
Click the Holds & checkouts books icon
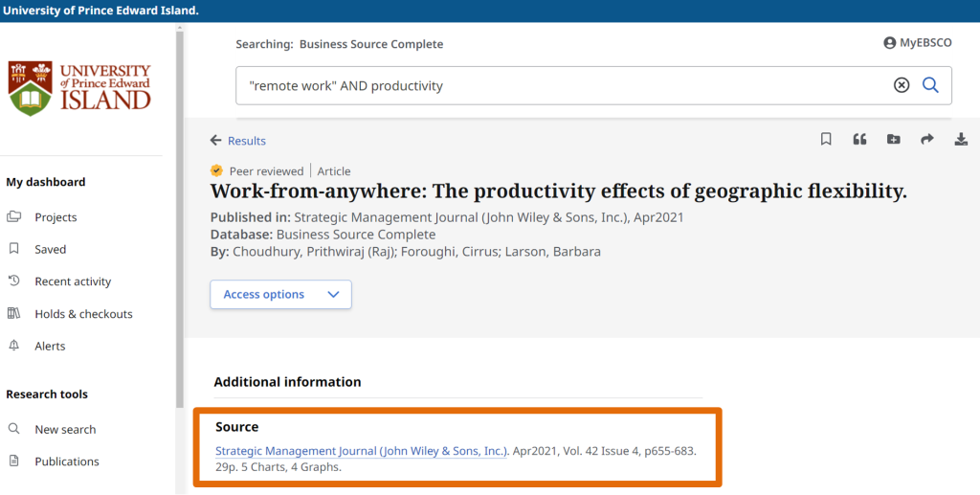[x=13, y=313]
